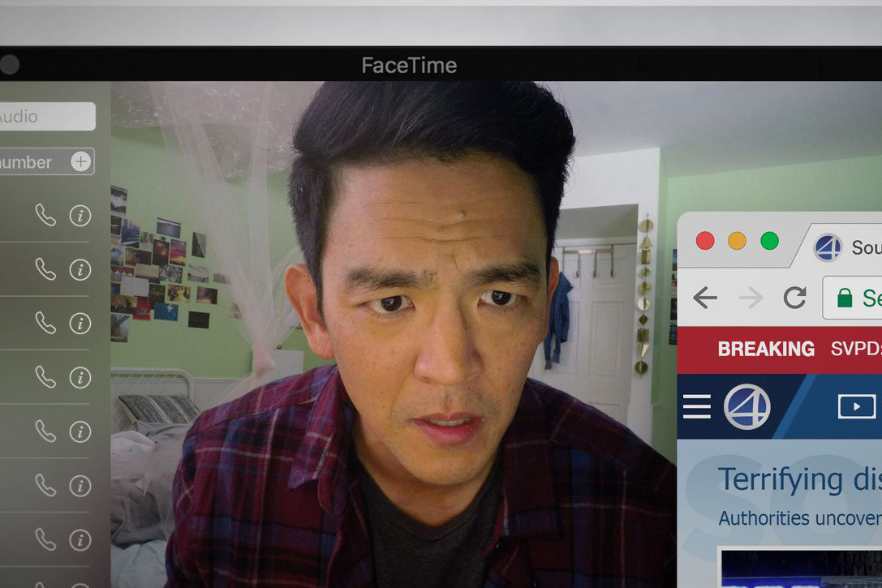Maximize browser window with green button
The width and height of the screenshot is (882, 588).
tap(769, 241)
